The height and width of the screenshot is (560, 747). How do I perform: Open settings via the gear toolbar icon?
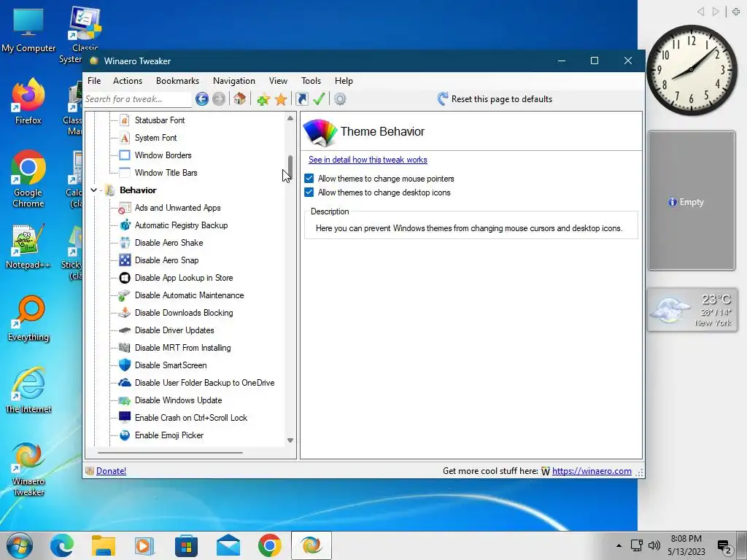[x=340, y=99]
